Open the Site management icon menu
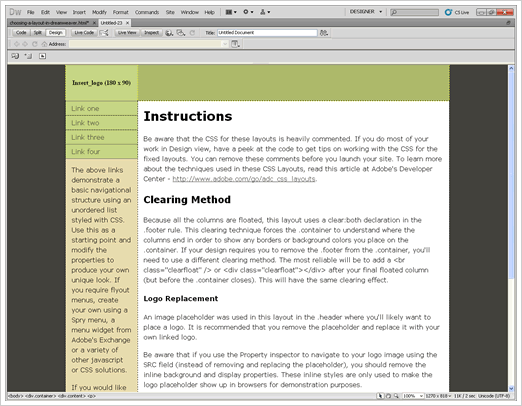The height and width of the screenshot is (406, 522). pyautogui.click(x=265, y=12)
